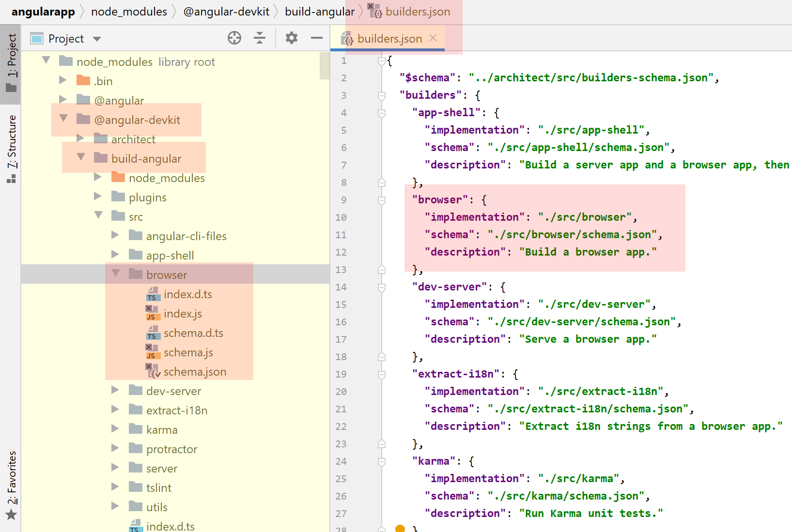Click the yellow intention bulb in gutter
This screenshot has width=792, height=532.
400,528
